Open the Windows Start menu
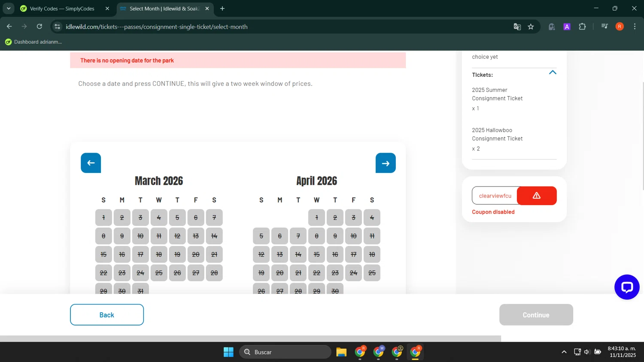 [228, 352]
